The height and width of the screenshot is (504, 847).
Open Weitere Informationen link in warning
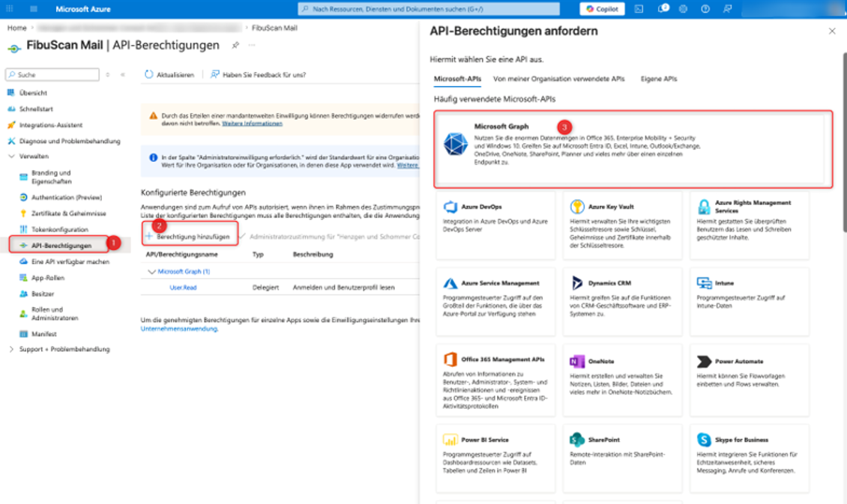click(252, 124)
